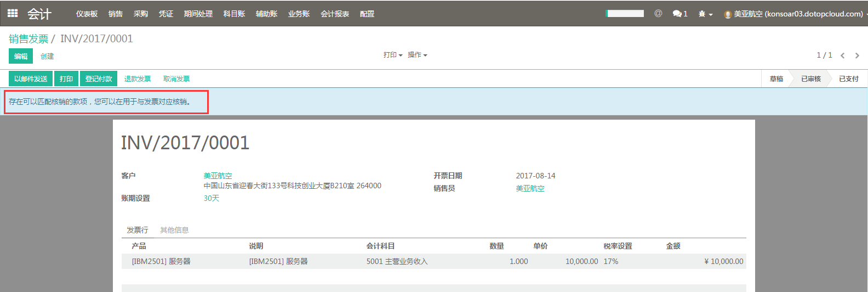The height and width of the screenshot is (292, 868).
Task: Click the 创建 button
Action: pyautogui.click(x=47, y=56)
